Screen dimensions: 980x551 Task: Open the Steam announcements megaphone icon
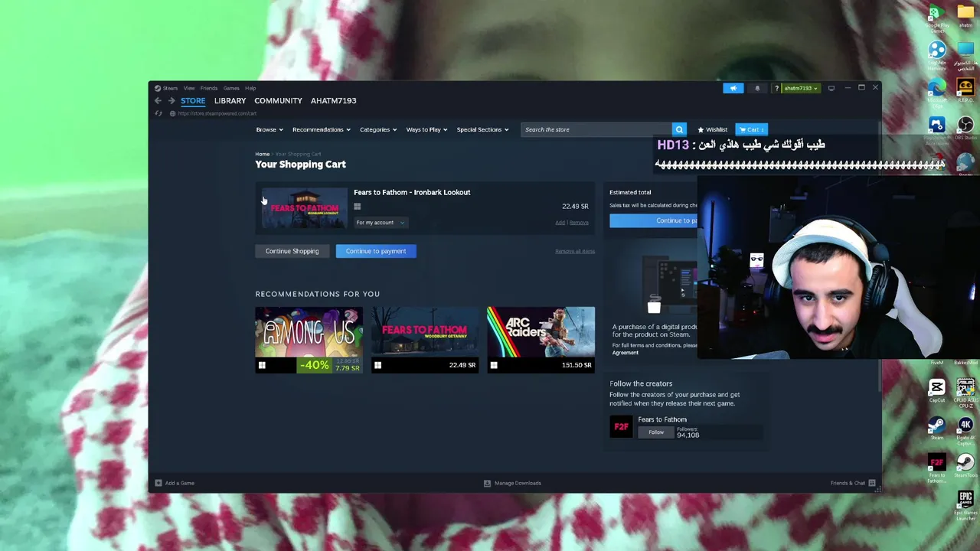733,88
